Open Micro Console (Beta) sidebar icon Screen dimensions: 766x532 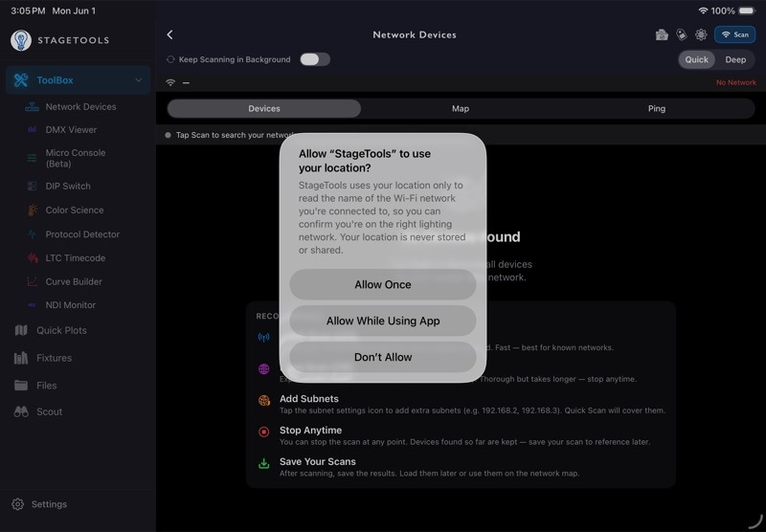[32, 158]
